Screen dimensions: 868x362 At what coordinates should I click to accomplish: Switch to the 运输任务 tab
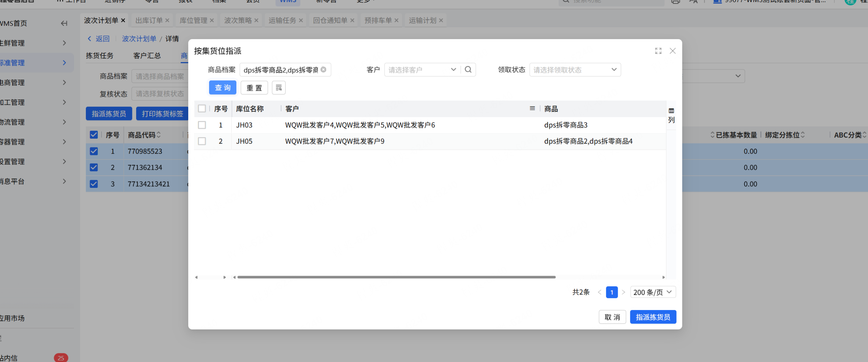(282, 21)
